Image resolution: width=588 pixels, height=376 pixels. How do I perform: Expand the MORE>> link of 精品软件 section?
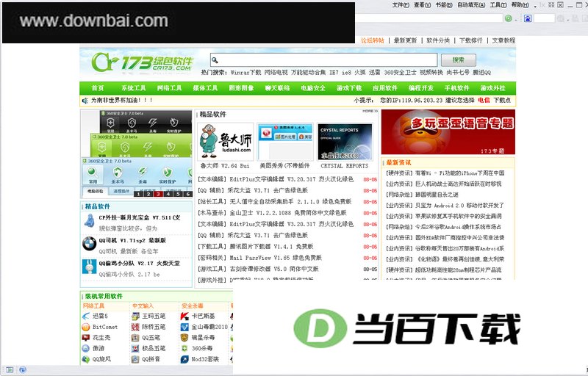[370, 111]
